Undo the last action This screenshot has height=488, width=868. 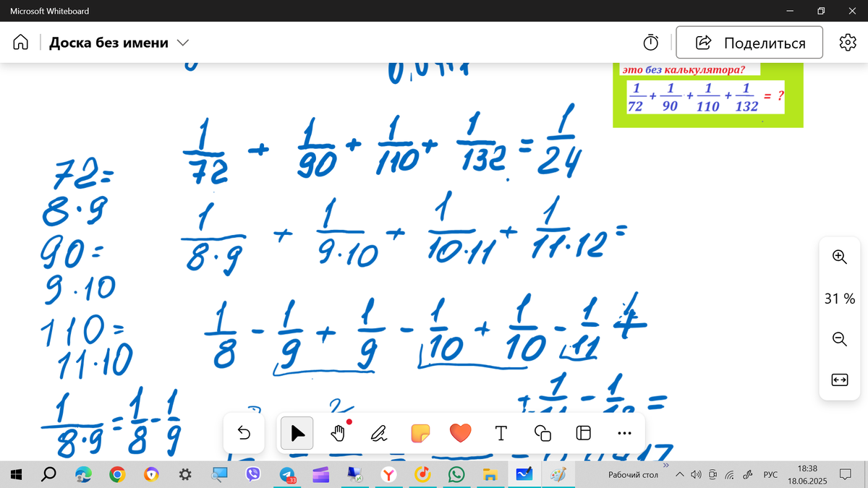click(x=244, y=433)
